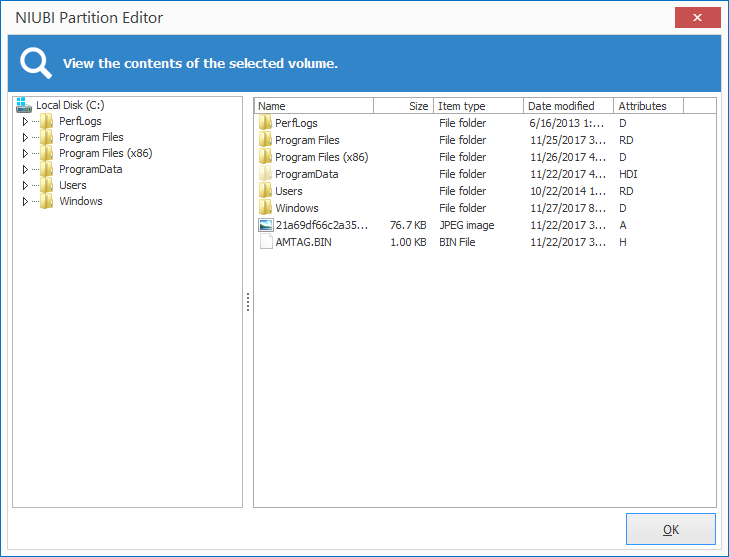The image size is (729, 557).
Task: Select Windows name in file list
Action: click(297, 208)
